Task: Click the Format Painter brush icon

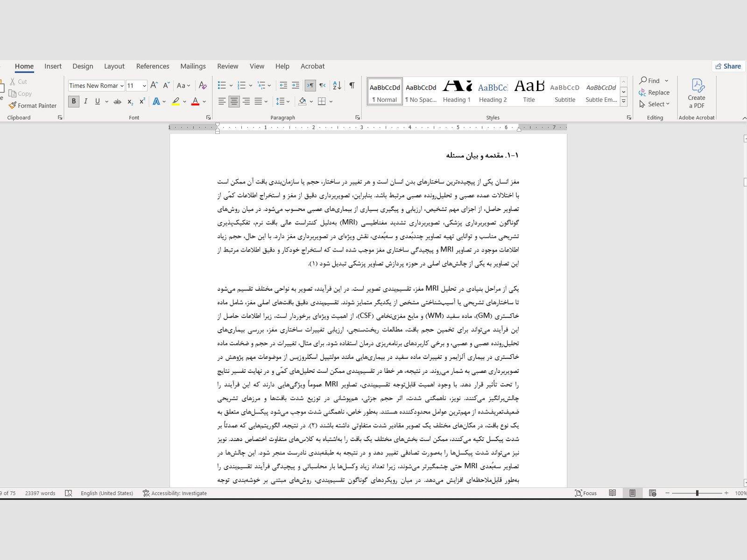Action: coord(13,105)
